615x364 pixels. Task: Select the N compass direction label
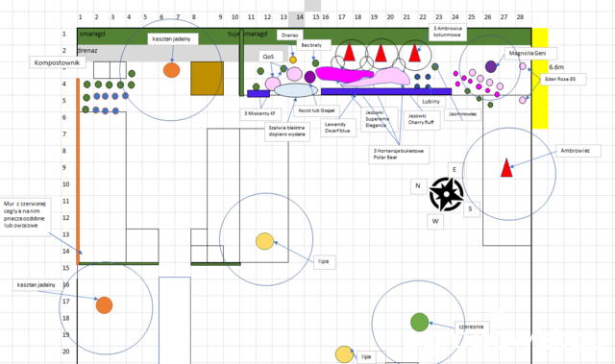pyautogui.click(x=418, y=185)
